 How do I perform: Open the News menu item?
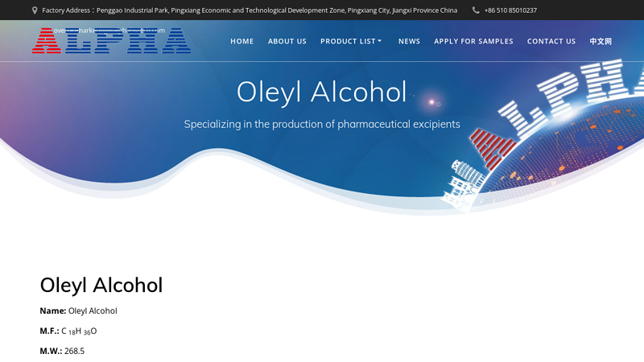[x=409, y=42]
